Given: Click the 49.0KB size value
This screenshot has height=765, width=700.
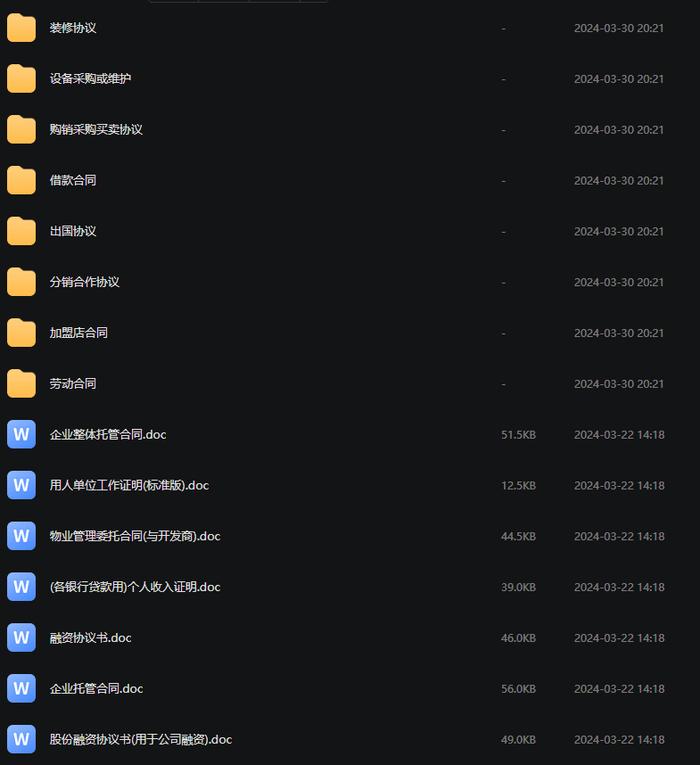Looking at the screenshot, I should (x=519, y=740).
